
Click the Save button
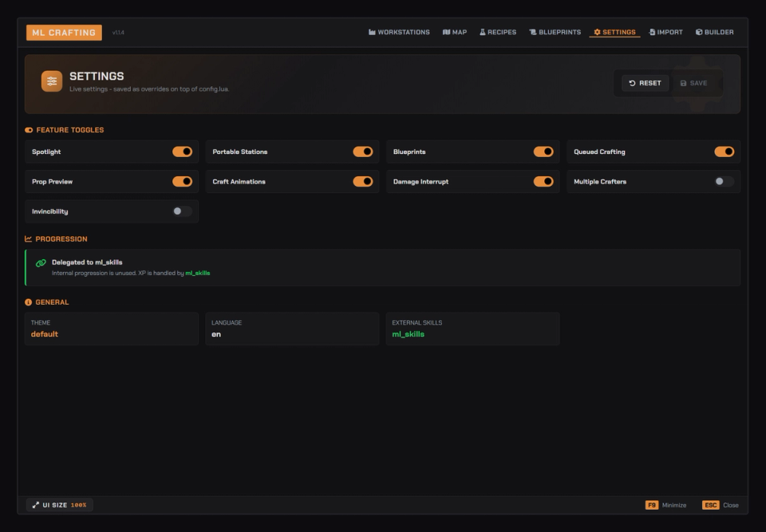click(x=693, y=83)
